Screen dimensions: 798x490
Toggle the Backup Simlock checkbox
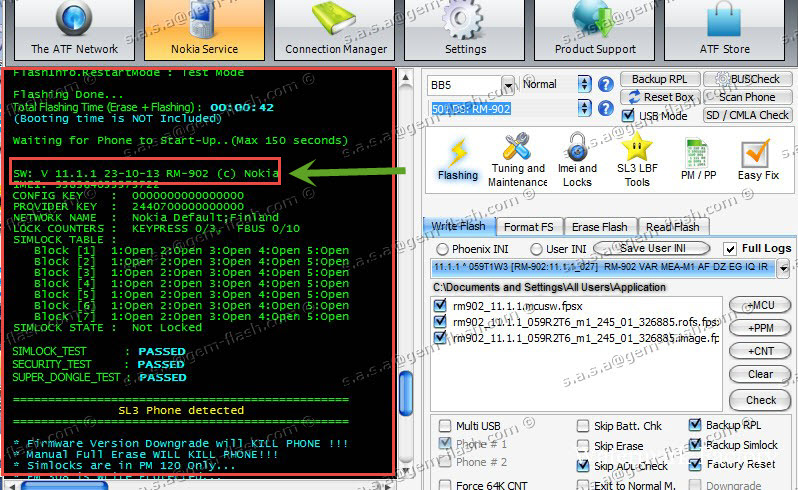[x=695, y=444]
